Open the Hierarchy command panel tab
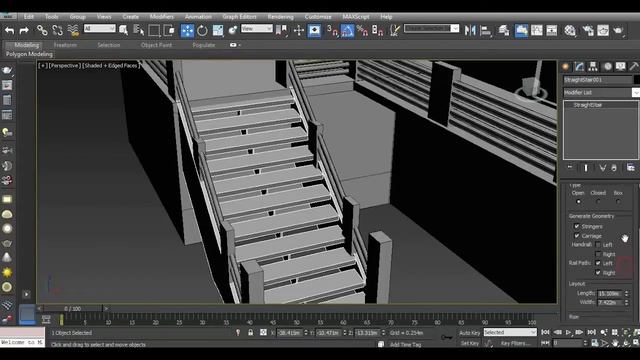This screenshot has width=640, height=360. pyautogui.click(x=593, y=67)
